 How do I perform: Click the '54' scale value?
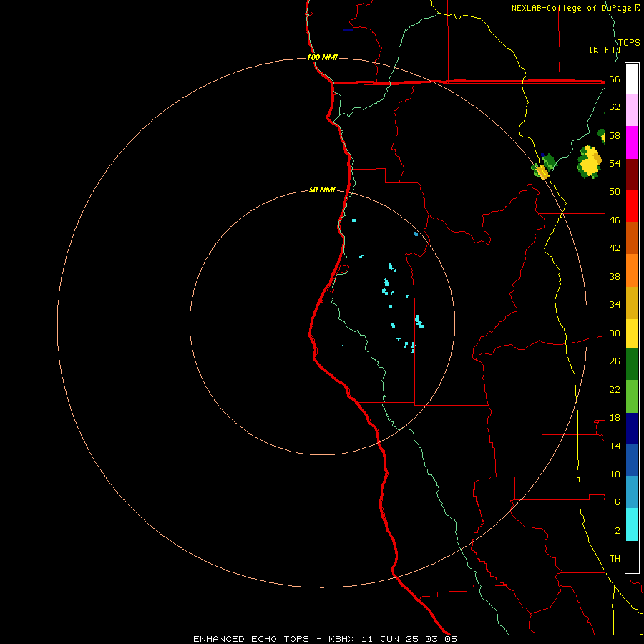coord(615,163)
